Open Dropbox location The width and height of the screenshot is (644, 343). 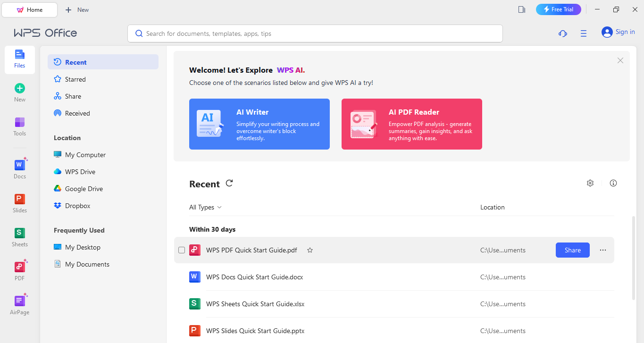(103, 206)
